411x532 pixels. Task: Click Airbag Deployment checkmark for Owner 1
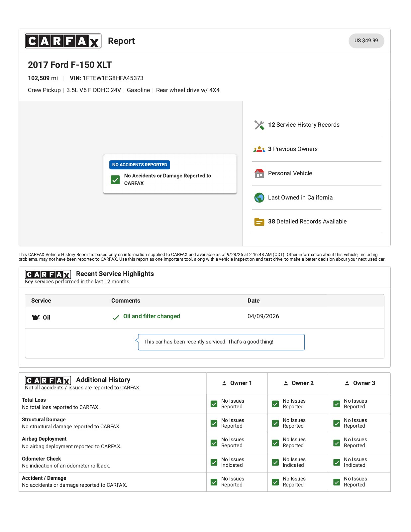pyautogui.click(x=214, y=443)
